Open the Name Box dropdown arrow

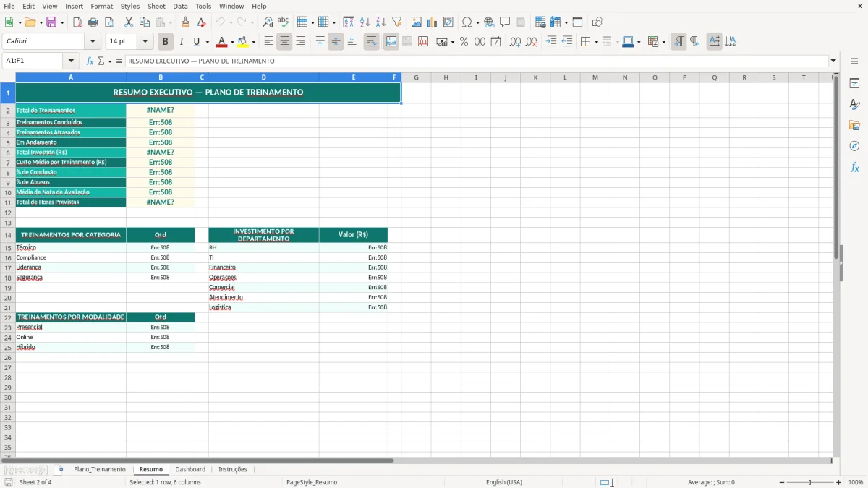click(x=71, y=61)
